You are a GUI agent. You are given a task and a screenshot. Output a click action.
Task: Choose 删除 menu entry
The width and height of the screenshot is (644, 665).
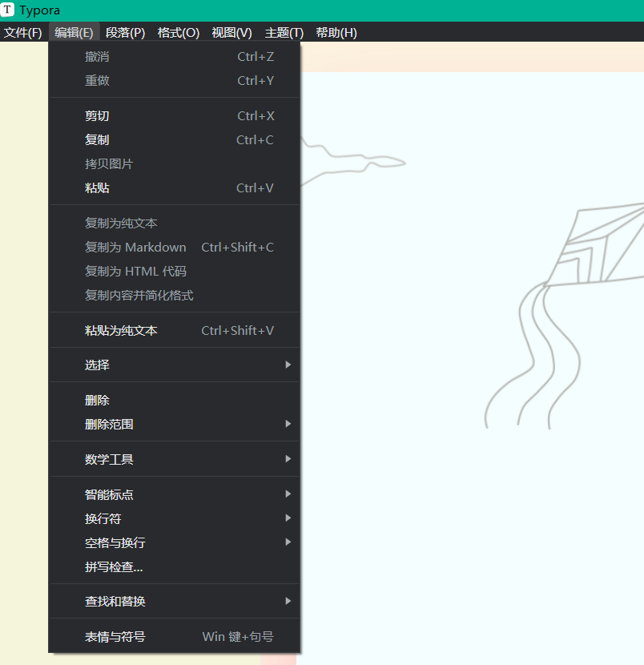175,400
